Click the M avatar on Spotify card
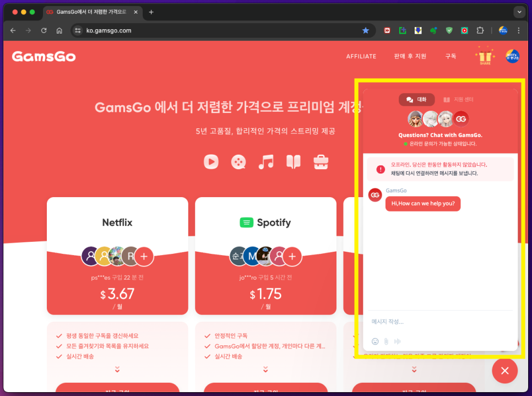 [x=252, y=256]
